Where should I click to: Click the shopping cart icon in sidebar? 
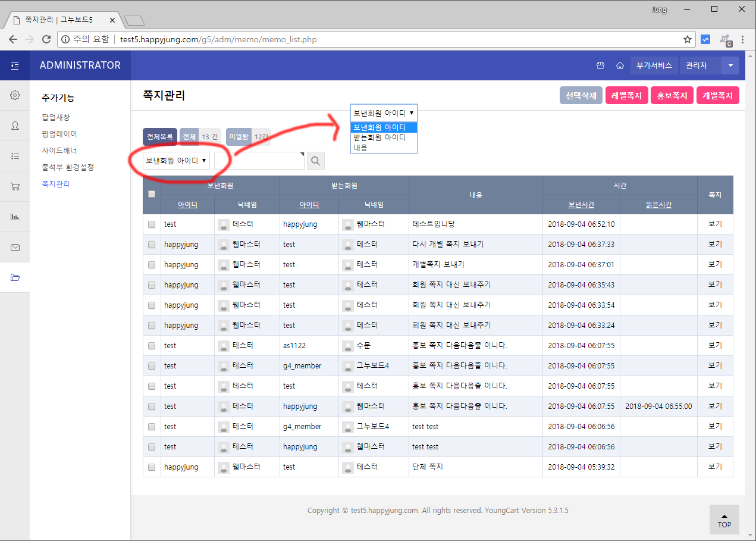15,186
